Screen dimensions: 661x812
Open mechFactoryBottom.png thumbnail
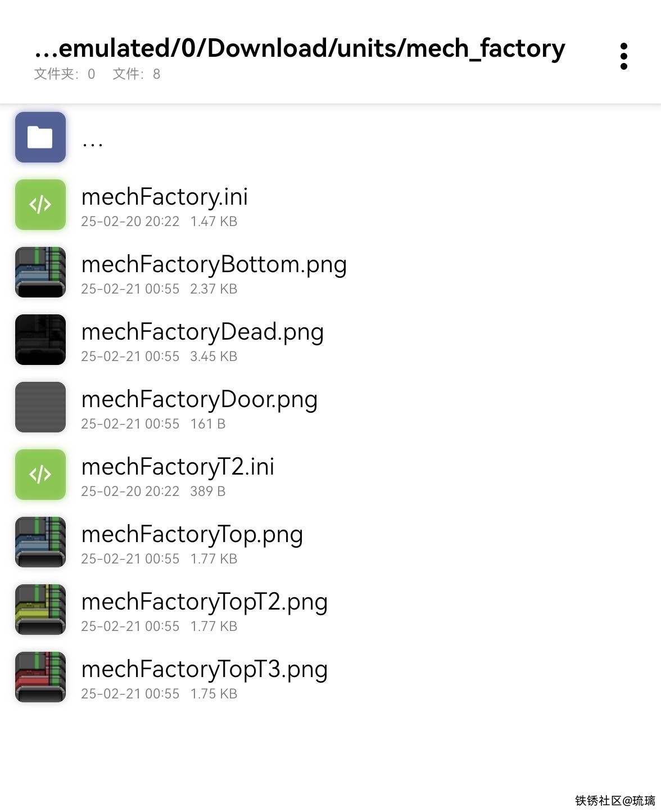pyautogui.click(x=40, y=272)
